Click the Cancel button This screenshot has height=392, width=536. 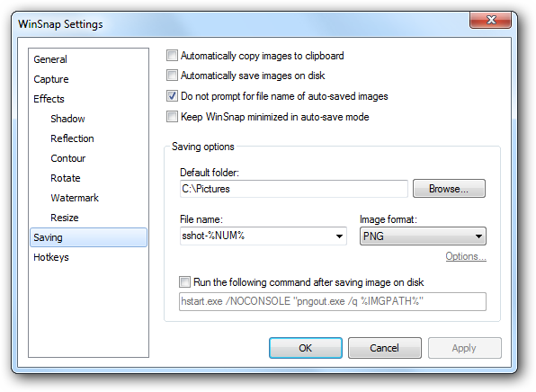click(385, 348)
